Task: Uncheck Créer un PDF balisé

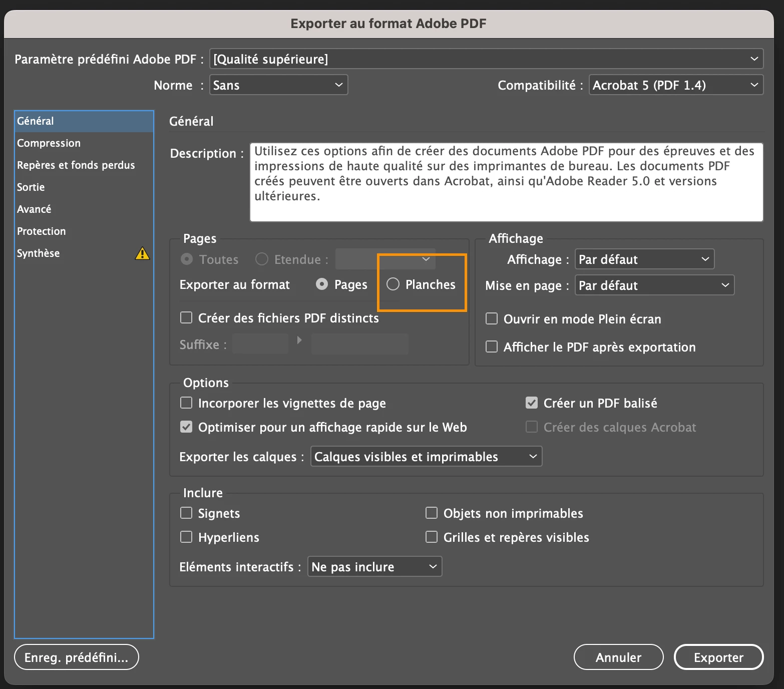Action: pyautogui.click(x=532, y=403)
